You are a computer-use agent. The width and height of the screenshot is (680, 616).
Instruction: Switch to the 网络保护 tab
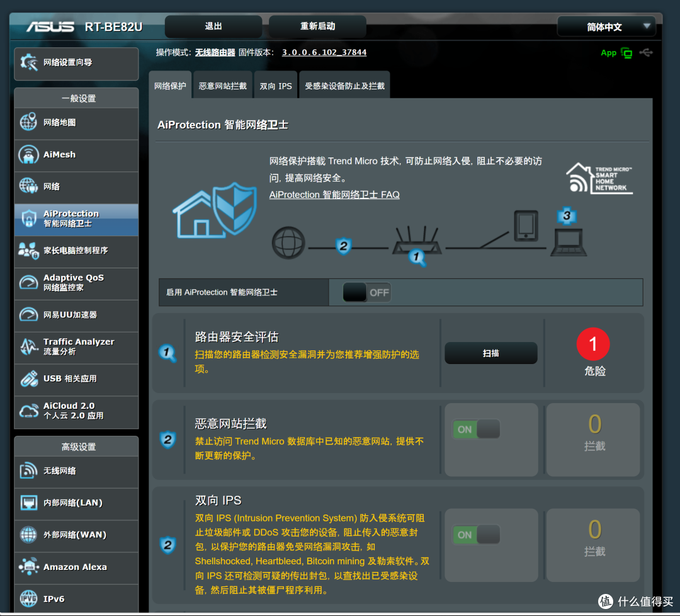click(170, 86)
